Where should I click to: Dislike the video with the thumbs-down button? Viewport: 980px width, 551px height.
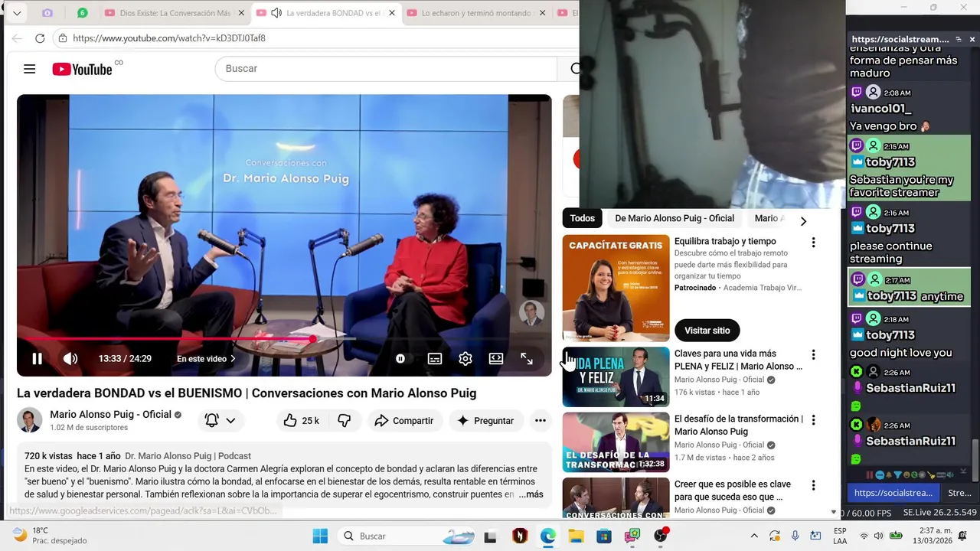click(345, 420)
